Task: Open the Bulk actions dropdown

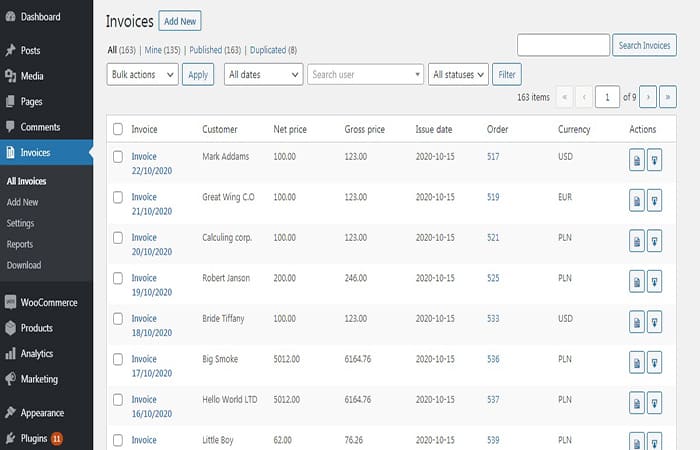Action: point(142,74)
